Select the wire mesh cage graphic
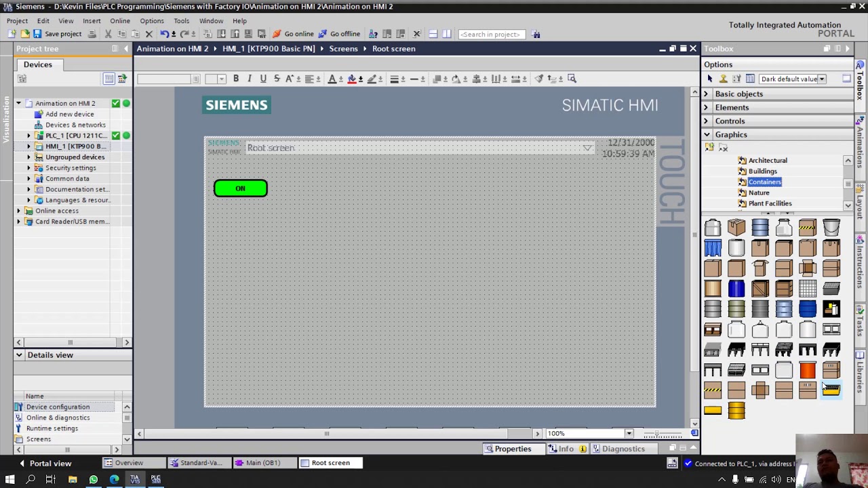 click(808, 289)
